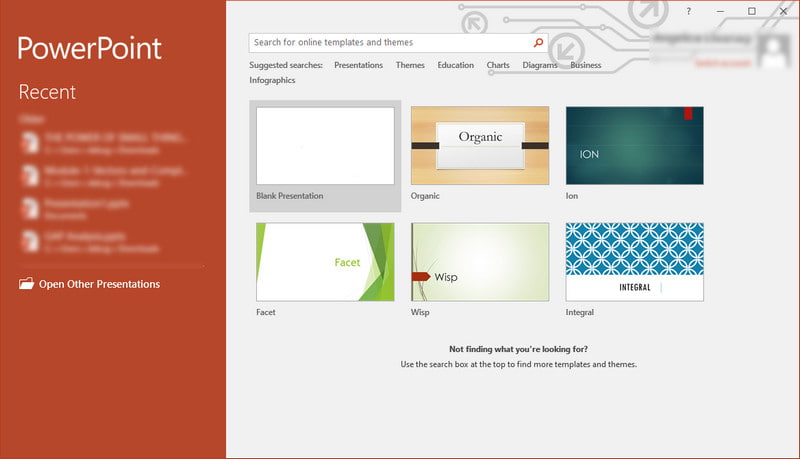Choose the Themes suggested search link

(x=410, y=65)
